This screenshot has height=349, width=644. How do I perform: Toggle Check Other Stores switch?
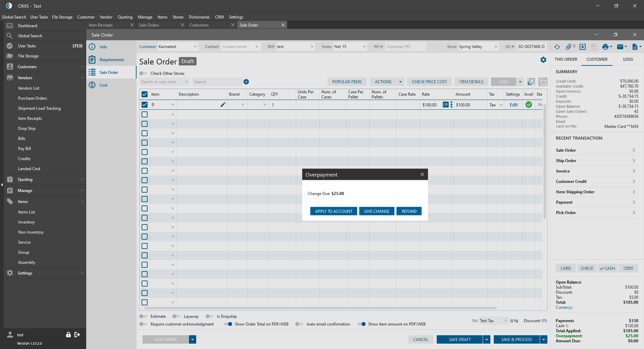(143, 73)
